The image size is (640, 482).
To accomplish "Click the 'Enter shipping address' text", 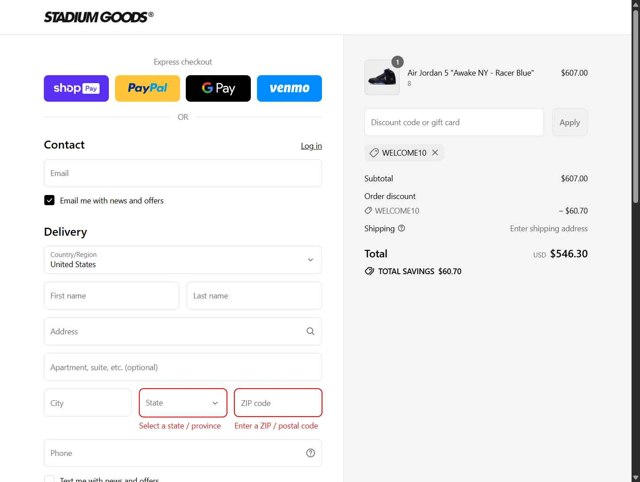I will pos(549,229).
